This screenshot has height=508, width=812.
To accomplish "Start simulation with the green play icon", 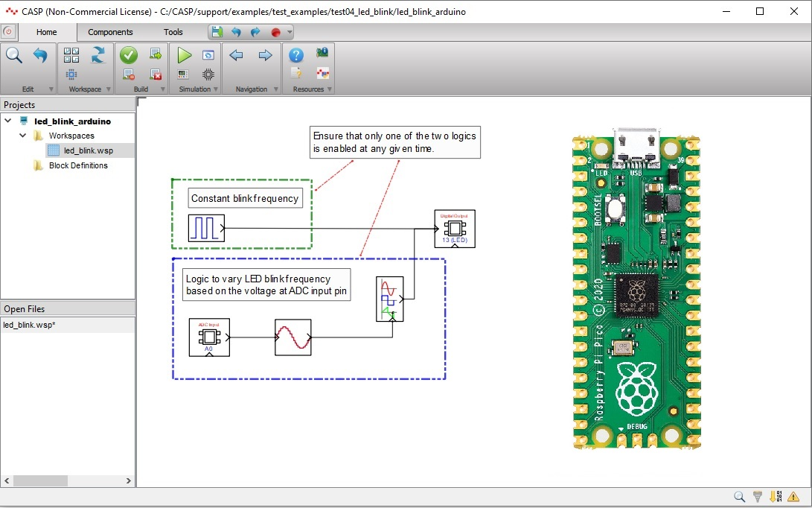I will point(184,55).
